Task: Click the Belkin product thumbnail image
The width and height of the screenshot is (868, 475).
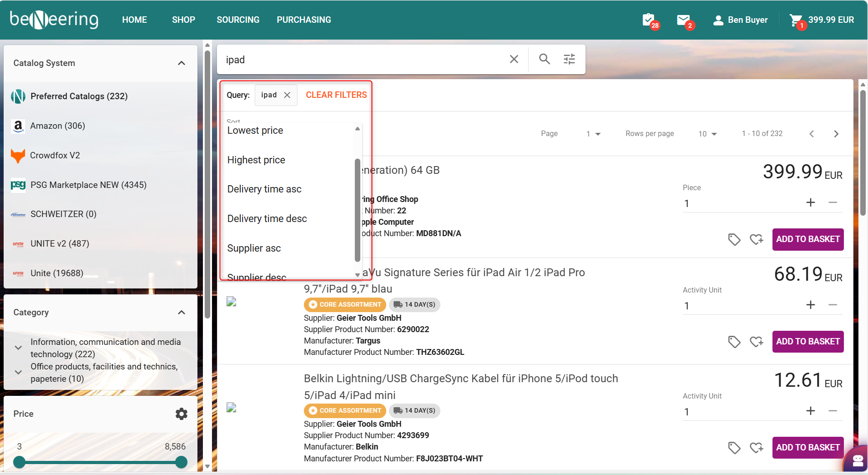Action: tap(232, 408)
